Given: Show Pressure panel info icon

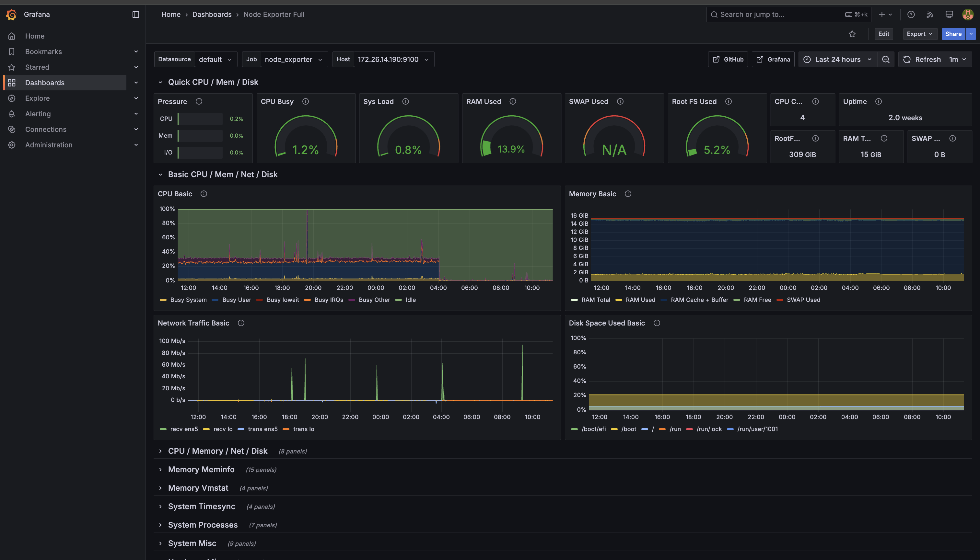Looking at the screenshot, I should tap(199, 102).
